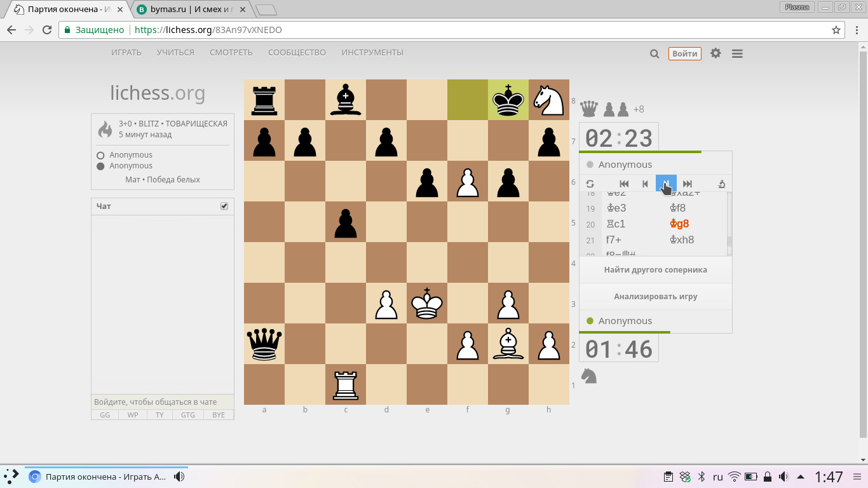Bookmark page with the star icon

click(836, 30)
